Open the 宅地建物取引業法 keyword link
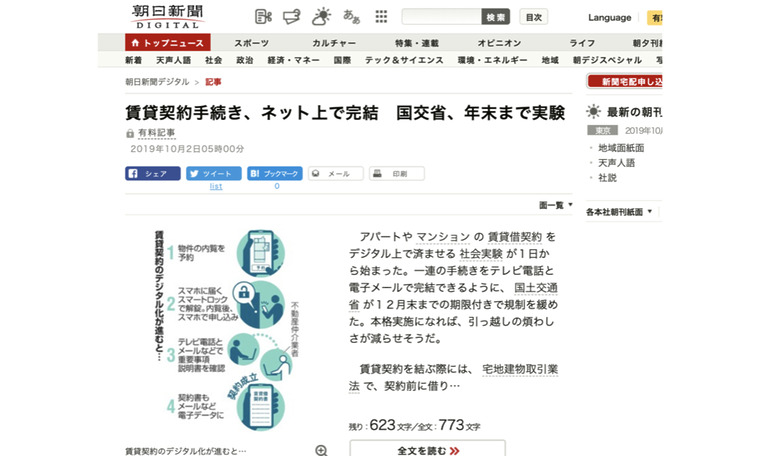Image resolution: width=760 pixels, height=456 pixels. pos(519,367)
